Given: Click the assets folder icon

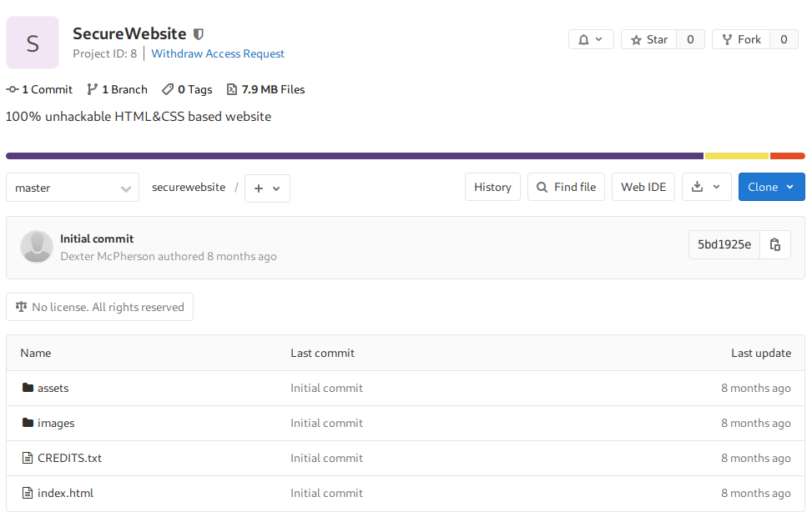Looking at the screenshot, I should tap(28, 388).
